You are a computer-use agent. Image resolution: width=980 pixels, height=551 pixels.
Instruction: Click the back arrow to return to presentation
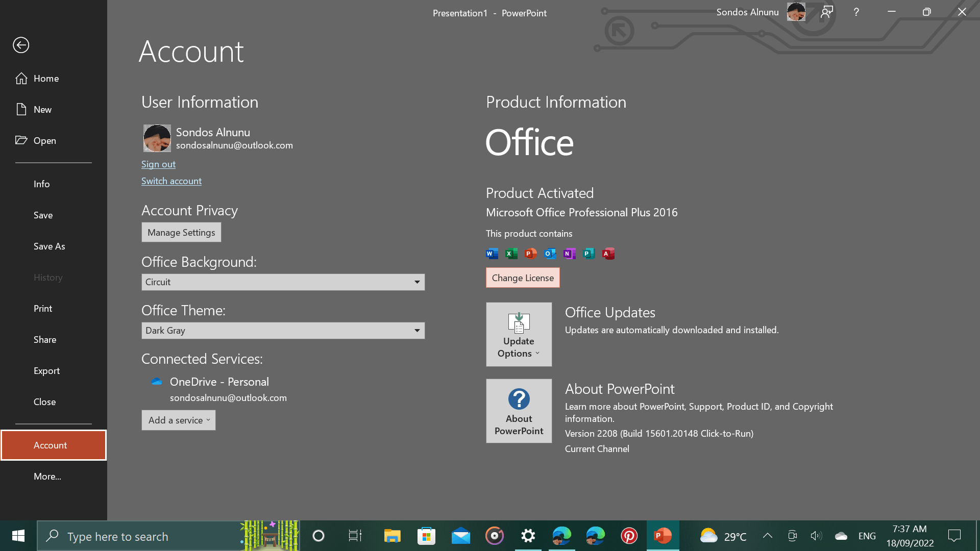pos(21,45)
